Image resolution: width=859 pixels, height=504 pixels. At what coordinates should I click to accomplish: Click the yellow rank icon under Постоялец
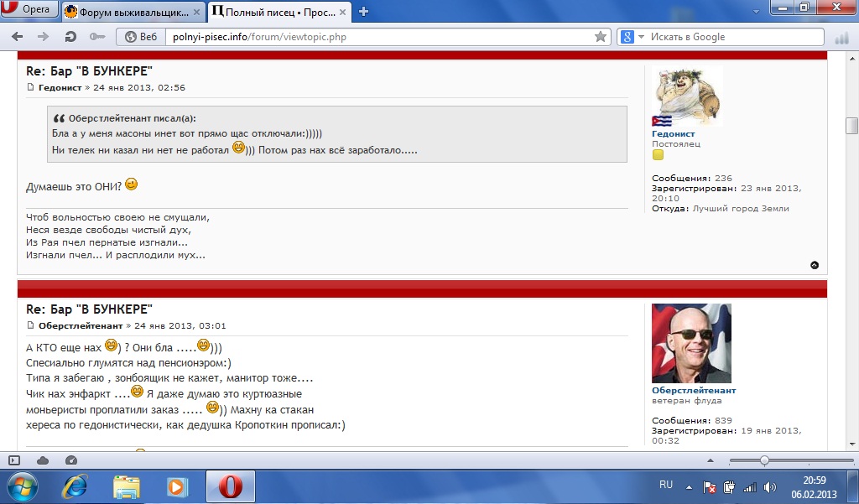(x=658, y=155)
